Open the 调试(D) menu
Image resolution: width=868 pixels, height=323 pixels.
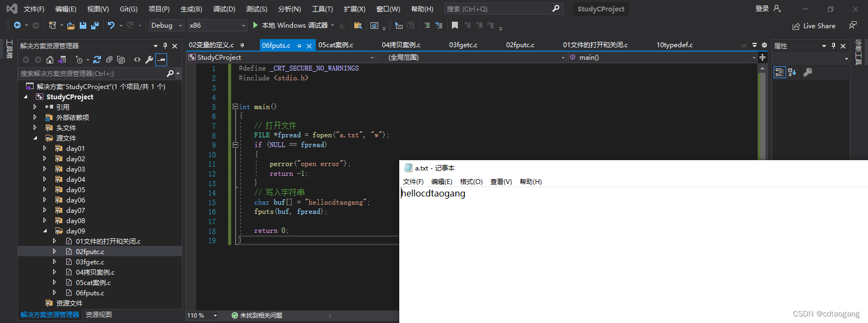click(224, 9)
